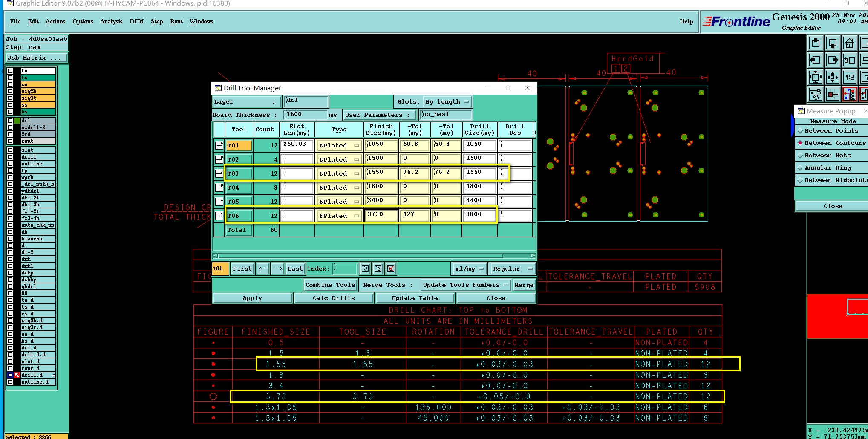Open the Analysis menu
The height and width of the screenshot is (439, 868).
click(x=111, y=22)
